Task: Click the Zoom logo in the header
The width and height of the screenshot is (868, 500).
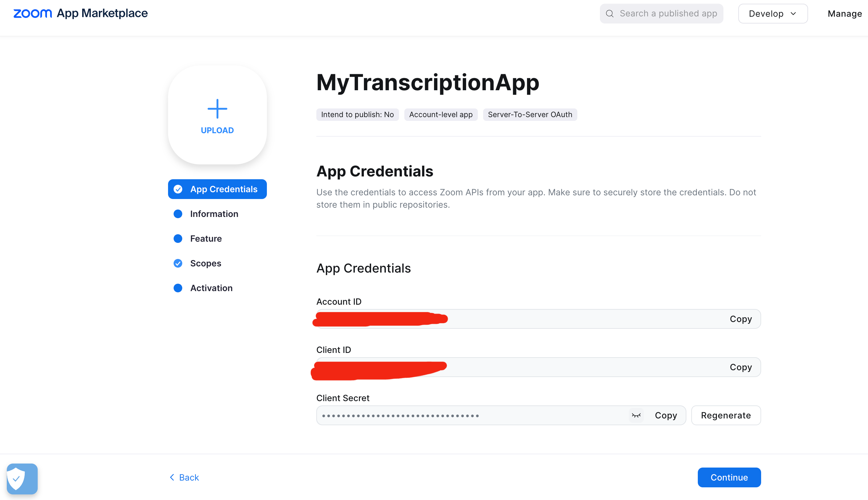Action: click(x=32, y=13)
